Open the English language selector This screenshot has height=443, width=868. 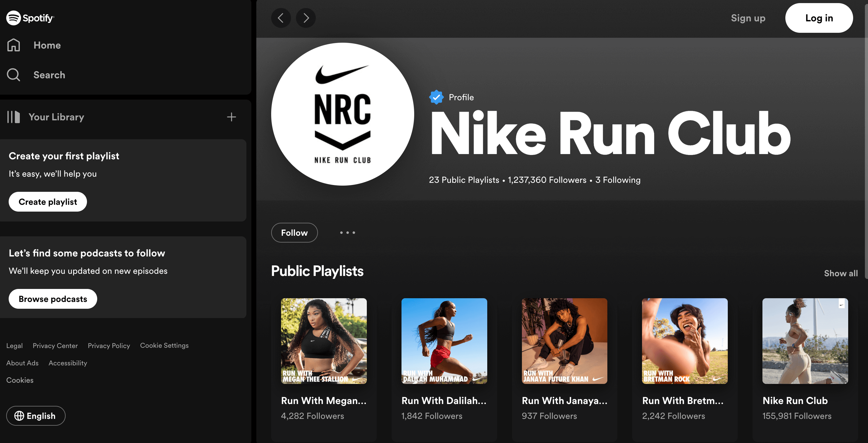point(35,416)
